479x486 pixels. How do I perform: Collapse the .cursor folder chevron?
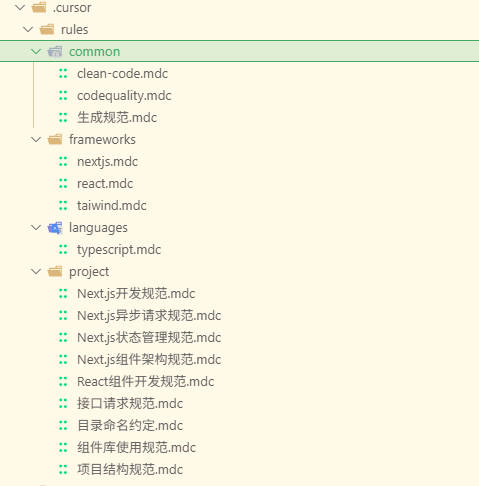click(20, 7)
